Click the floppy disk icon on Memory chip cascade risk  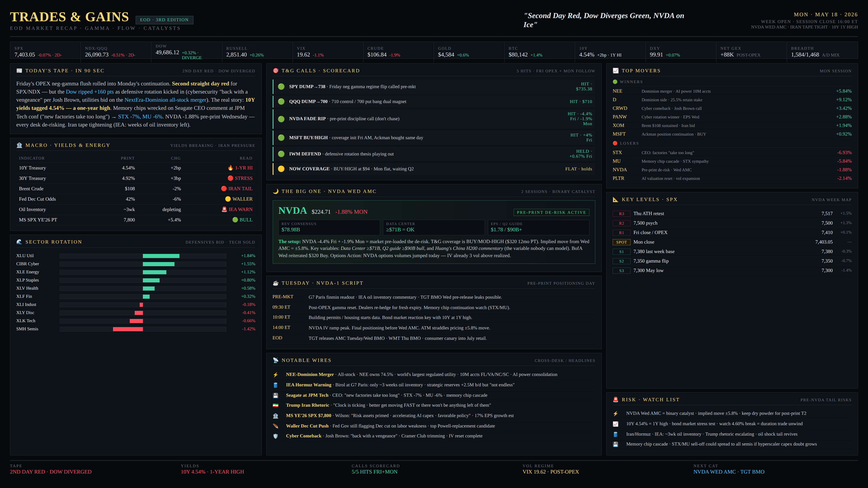[x=616, y=444]
